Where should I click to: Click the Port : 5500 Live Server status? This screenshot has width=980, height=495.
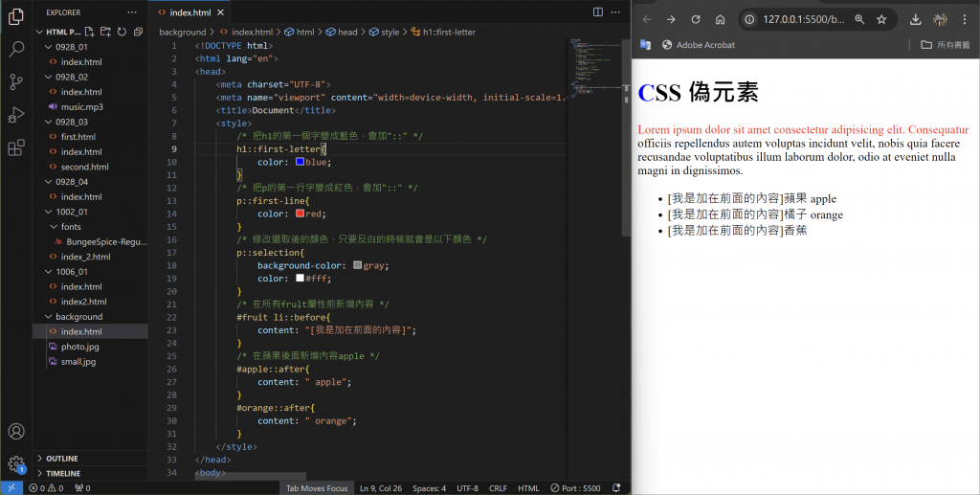point(575,488)
